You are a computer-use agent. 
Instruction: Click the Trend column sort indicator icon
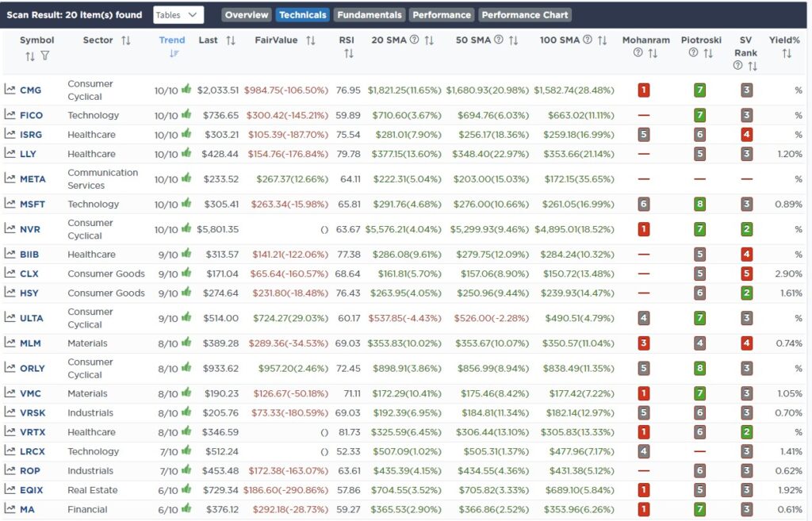(174, 53)
